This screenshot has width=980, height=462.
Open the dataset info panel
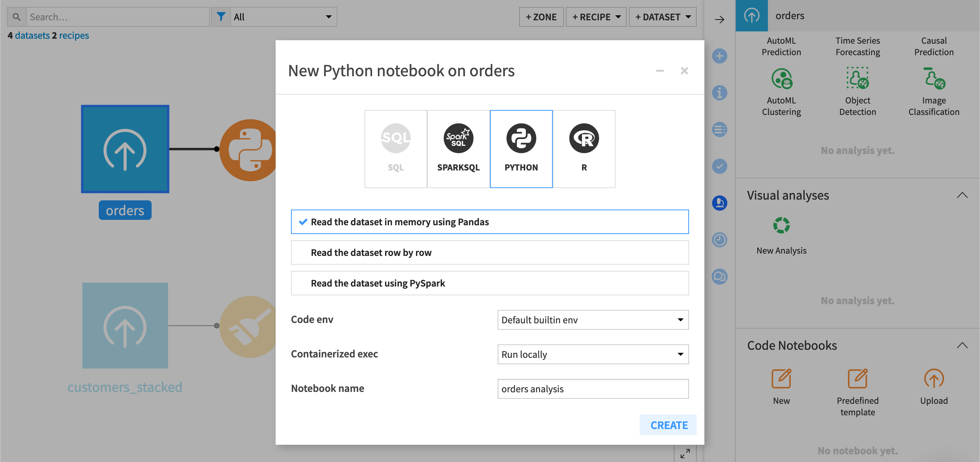click(x=720, y=93)
